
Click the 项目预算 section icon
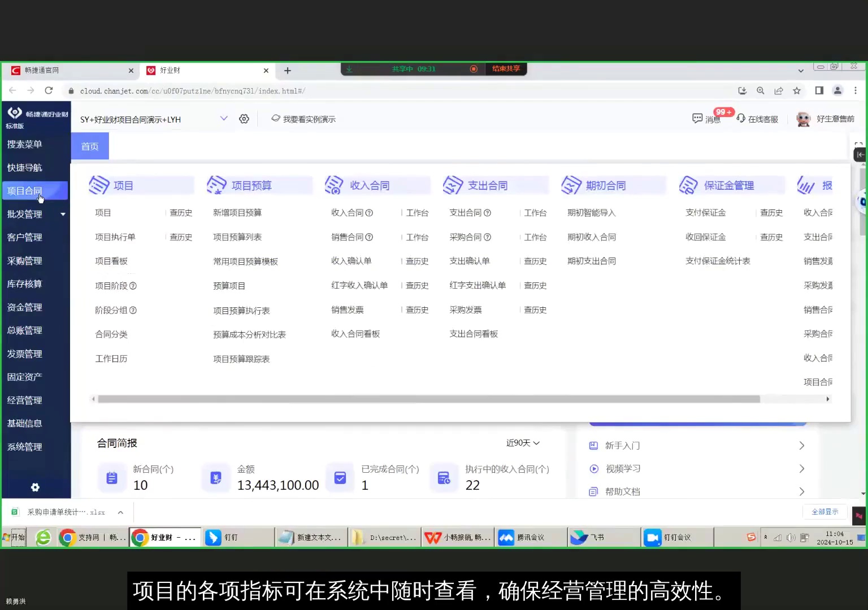[x=217, y=185]
